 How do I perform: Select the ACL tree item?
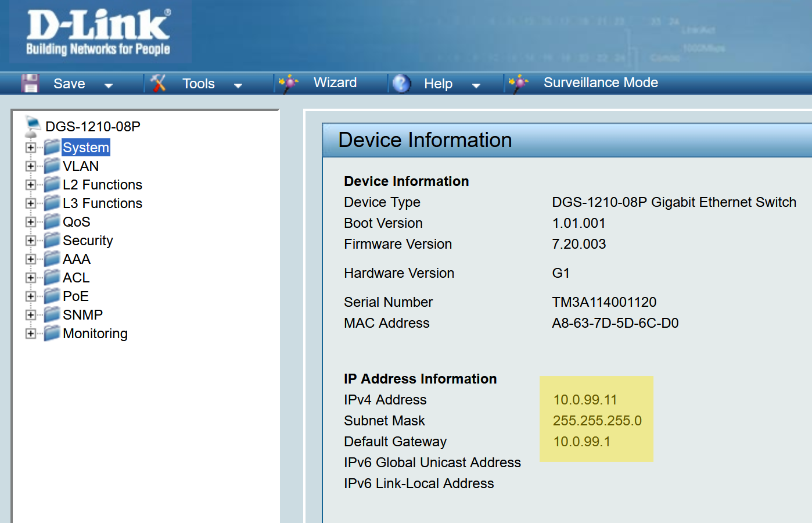tap(76, 278)
